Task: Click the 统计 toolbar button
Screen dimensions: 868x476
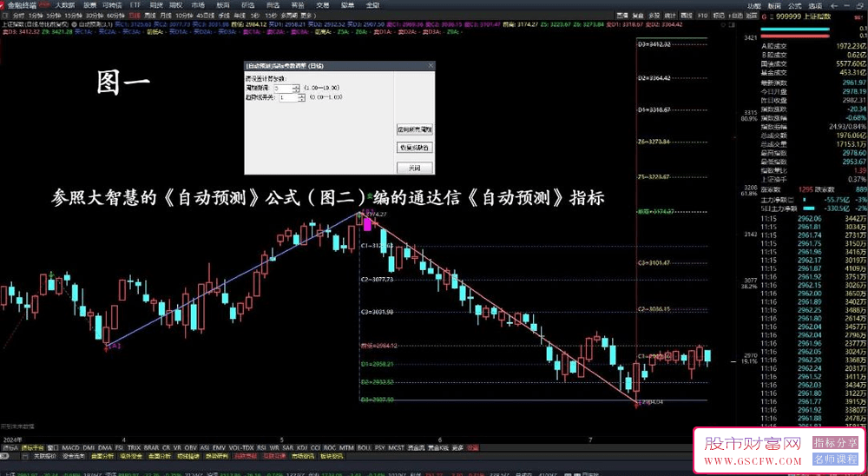Action: (x=670, y=16)
